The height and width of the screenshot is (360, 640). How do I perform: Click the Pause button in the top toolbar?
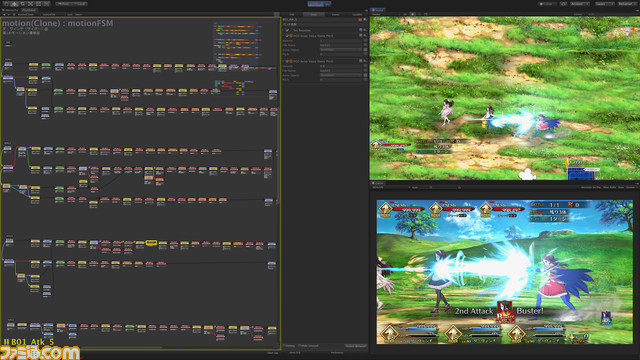click(320, 4)
